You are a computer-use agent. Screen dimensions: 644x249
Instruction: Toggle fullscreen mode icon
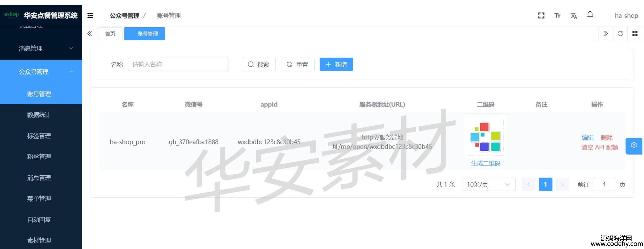tap(541, 16)
